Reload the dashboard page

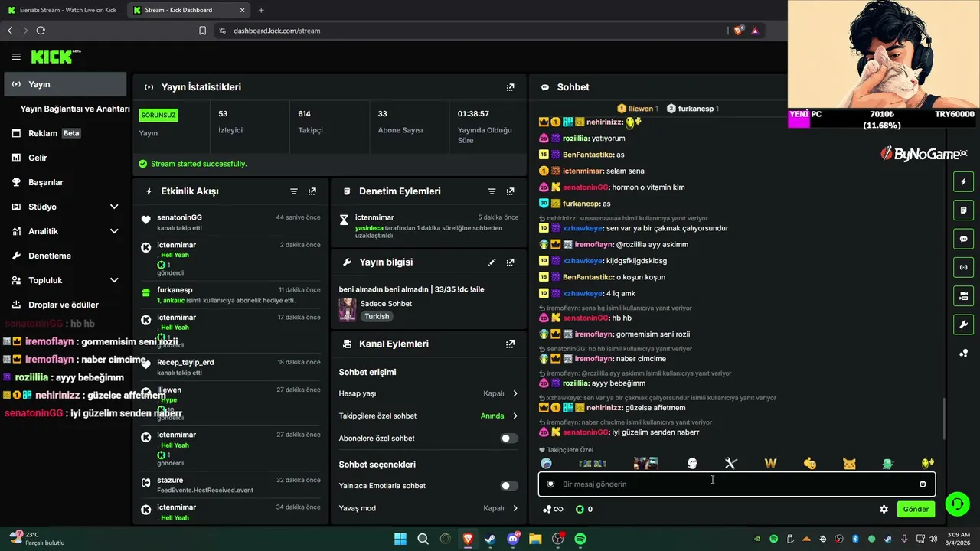click(41, 31)
